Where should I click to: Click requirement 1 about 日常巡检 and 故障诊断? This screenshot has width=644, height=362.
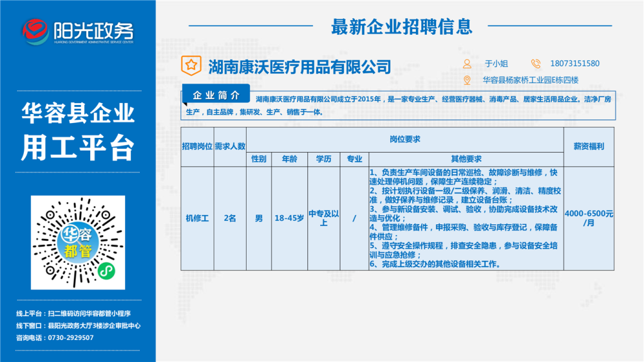(x=463, y=177)
